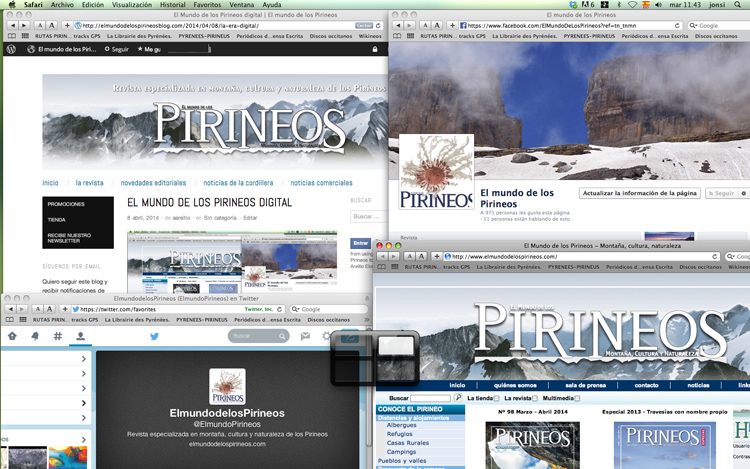Click the Twitter hashtag Discover icon

pos(58,337)
